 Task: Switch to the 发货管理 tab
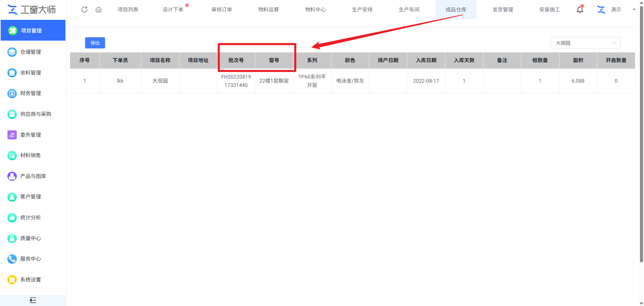tap(503, 9)
